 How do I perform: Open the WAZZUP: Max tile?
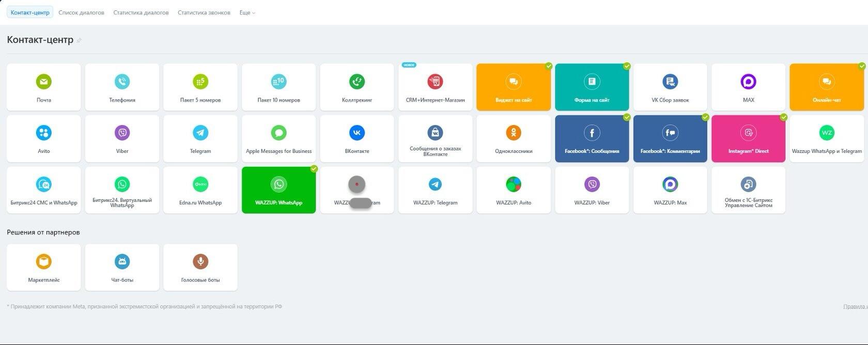[x=670, y=190]
